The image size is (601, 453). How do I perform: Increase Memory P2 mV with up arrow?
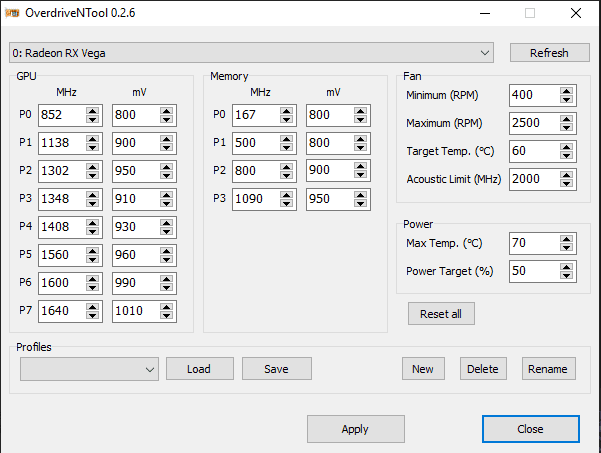point(360,166)
